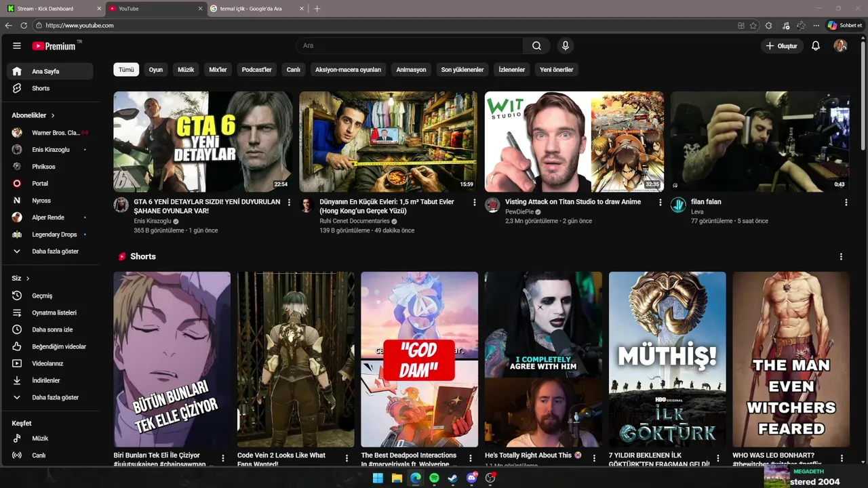868x488 pixels.
Task: Open options menu for Visting Attack on Titan
Action: [660, 203]
